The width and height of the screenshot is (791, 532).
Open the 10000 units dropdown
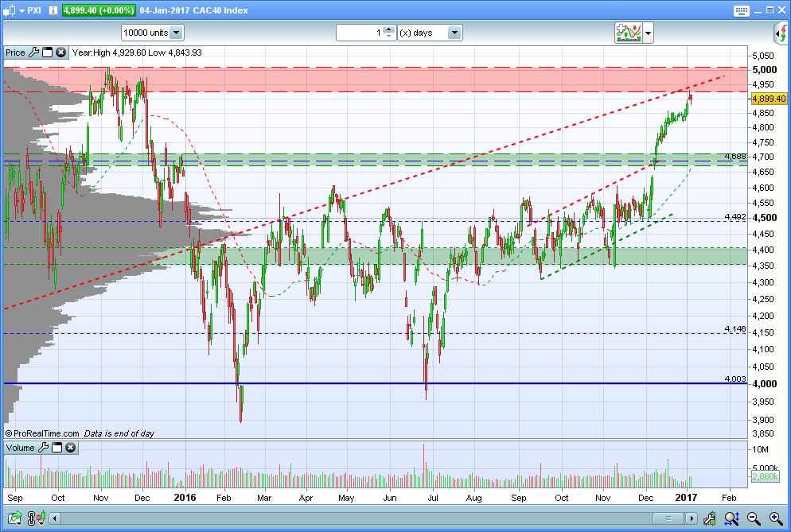pos(152,33)
